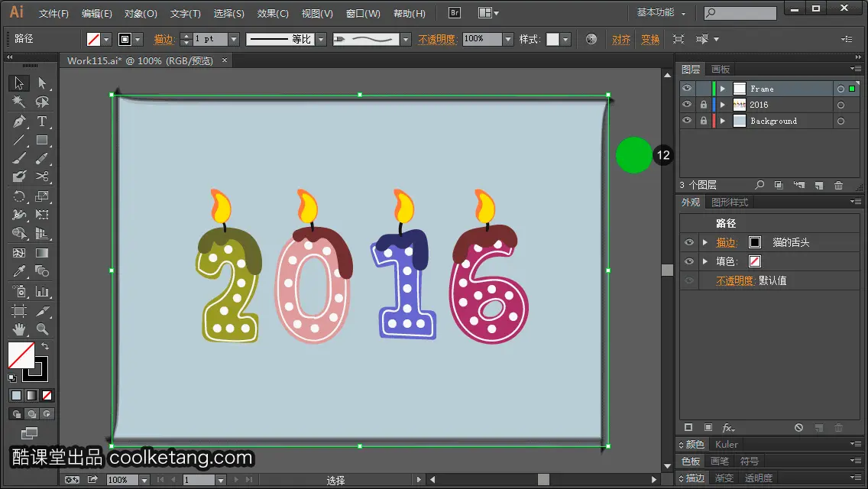Click the 变换 transform link

point(650,39)
